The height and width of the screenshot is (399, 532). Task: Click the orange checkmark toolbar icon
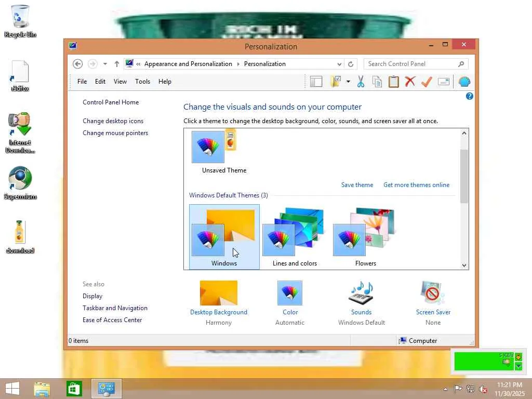[427, 82]
